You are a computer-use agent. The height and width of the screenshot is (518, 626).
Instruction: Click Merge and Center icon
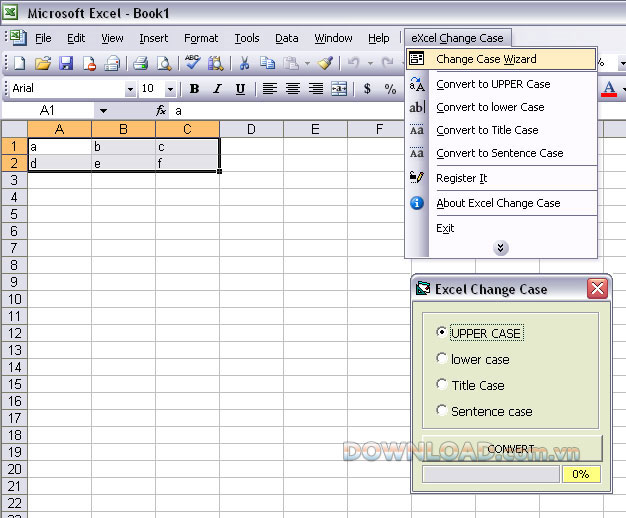coord(339,89)
